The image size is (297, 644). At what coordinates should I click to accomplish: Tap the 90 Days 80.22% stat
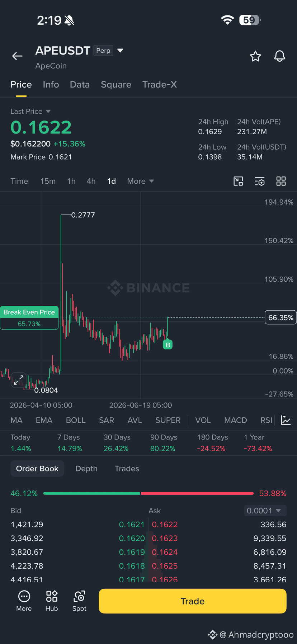coord(164,443)
